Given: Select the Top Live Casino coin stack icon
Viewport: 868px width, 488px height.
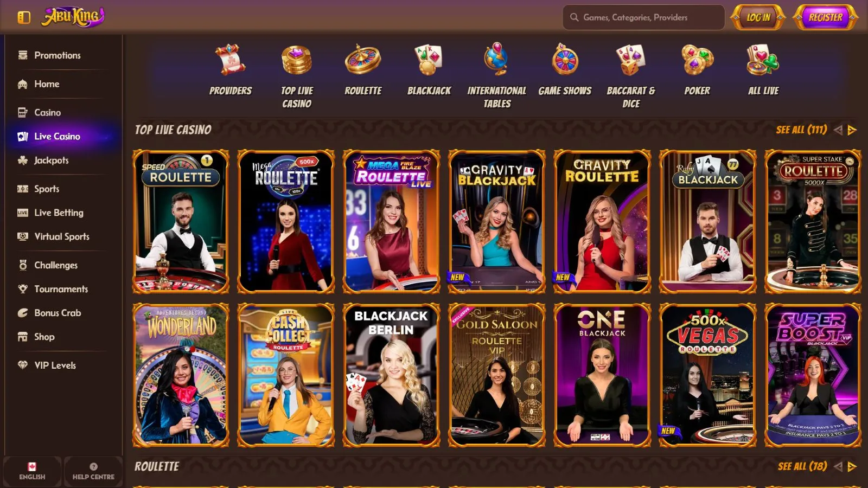Looking at the screenshot, I should pos(297,60).
